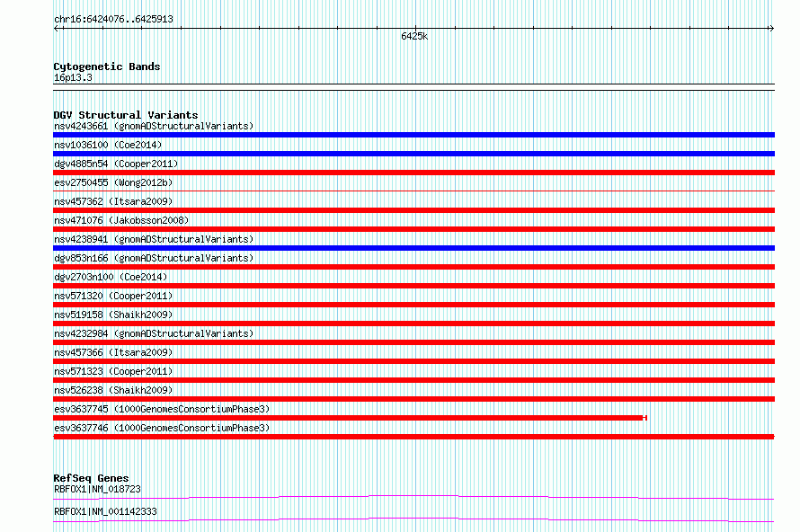Click the red bar under nsv471076
The image size is (800, 532).
[413, 229]
